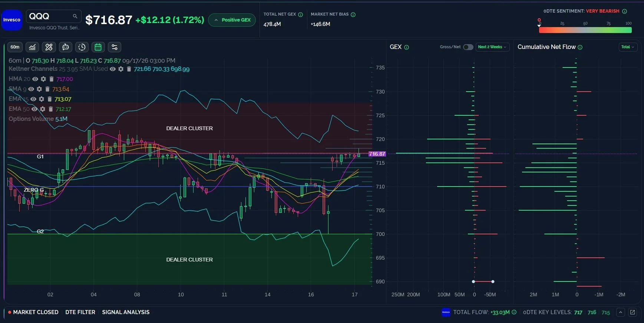This screenshot has height=323, width=644.
Task: Expand the 0DTE key levels chevron
Action: 621,312
